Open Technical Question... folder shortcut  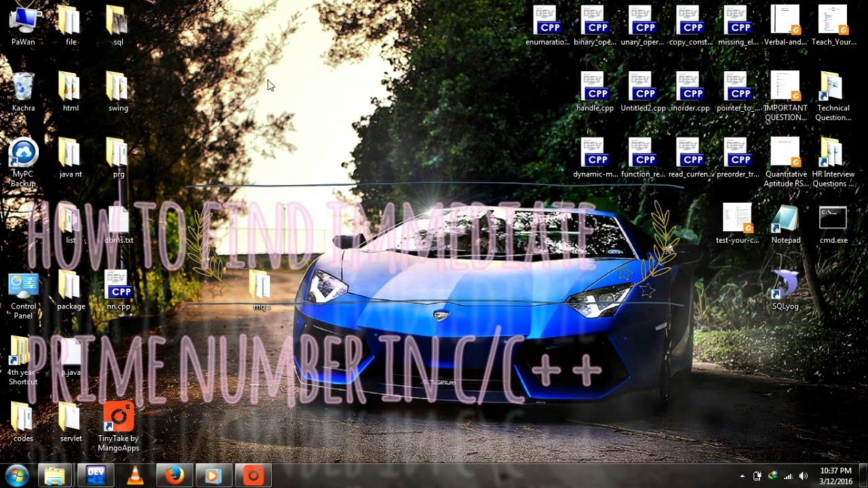[x=833, y=96]
